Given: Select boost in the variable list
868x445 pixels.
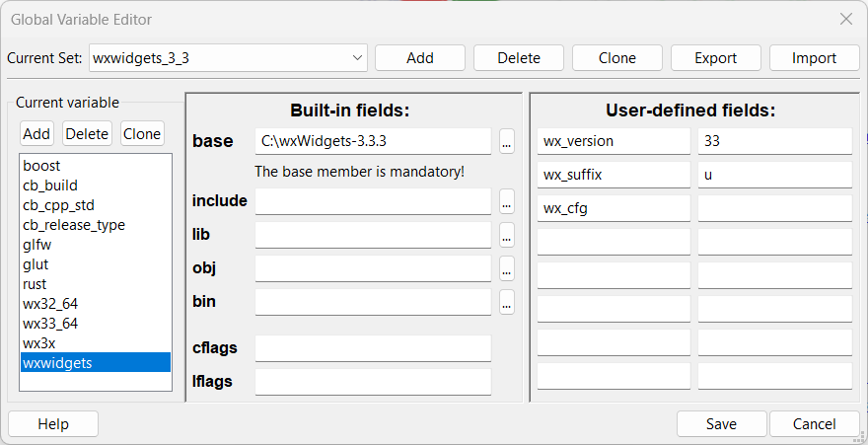Looking at the screenshot, I should [x=96, y=166].
